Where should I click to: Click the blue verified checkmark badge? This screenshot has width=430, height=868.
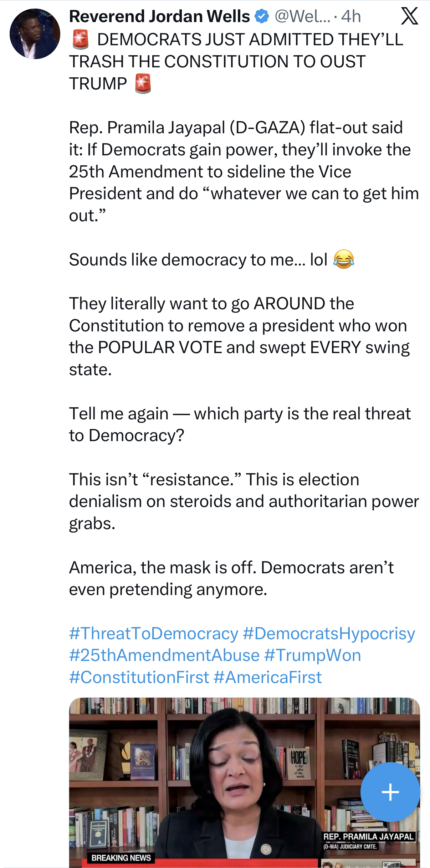(x=262, y=16)
